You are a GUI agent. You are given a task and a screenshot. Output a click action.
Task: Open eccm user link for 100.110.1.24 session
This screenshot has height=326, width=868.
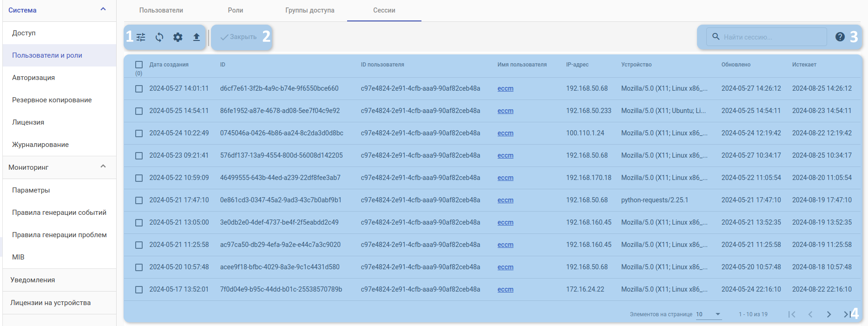(505, 133)
